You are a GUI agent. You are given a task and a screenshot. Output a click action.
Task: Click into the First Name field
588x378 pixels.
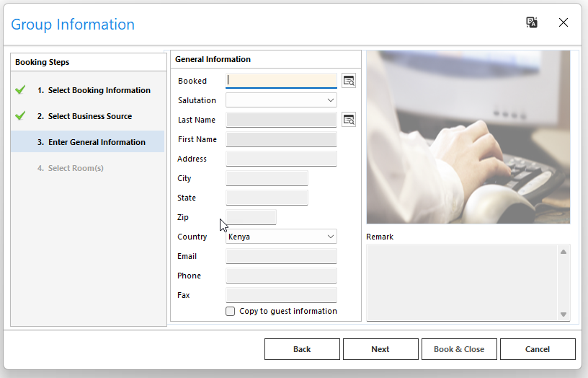[281, 139]
